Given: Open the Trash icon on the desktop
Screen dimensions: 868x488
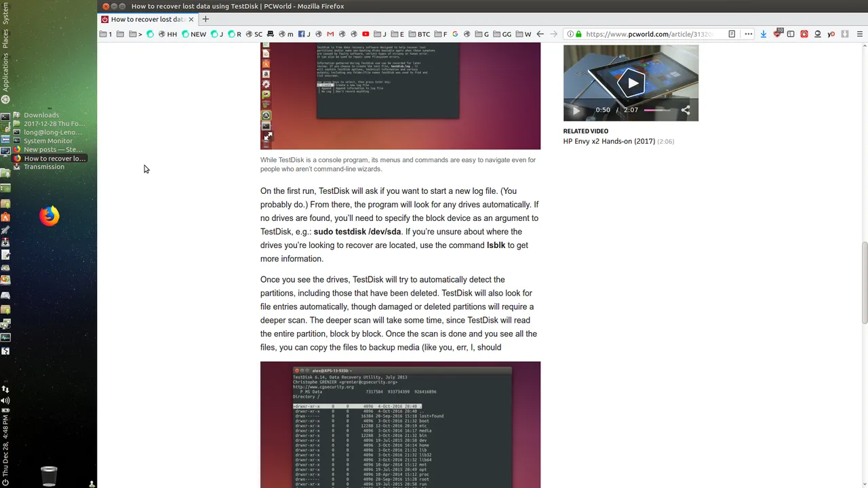Looking at the screenshot, I should tap(49, 476).
